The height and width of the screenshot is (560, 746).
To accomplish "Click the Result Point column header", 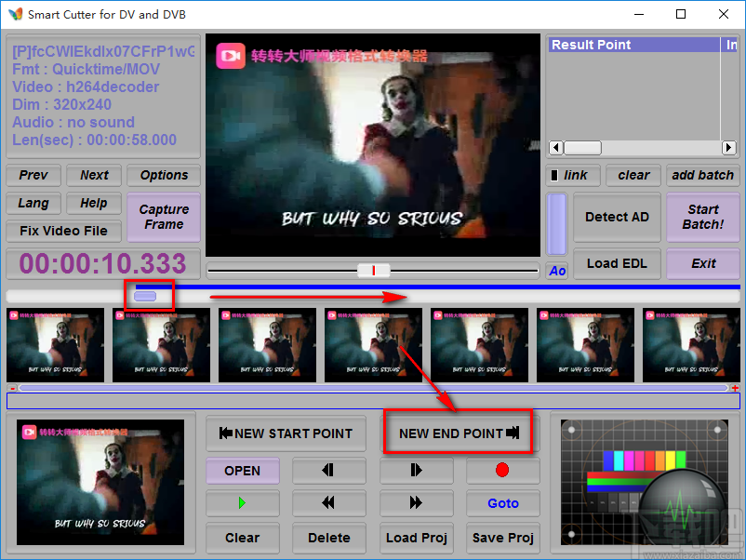I will 633,45.
